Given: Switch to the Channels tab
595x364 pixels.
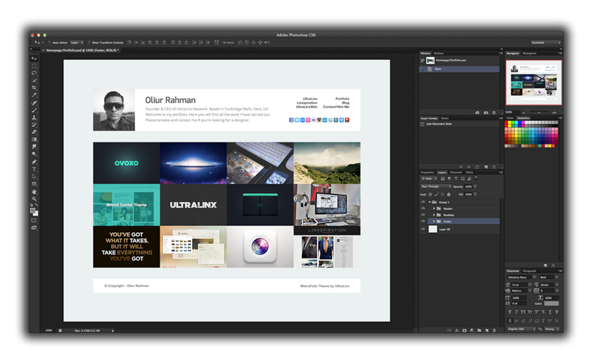Looking at the screenshot, I should [455, 172].
